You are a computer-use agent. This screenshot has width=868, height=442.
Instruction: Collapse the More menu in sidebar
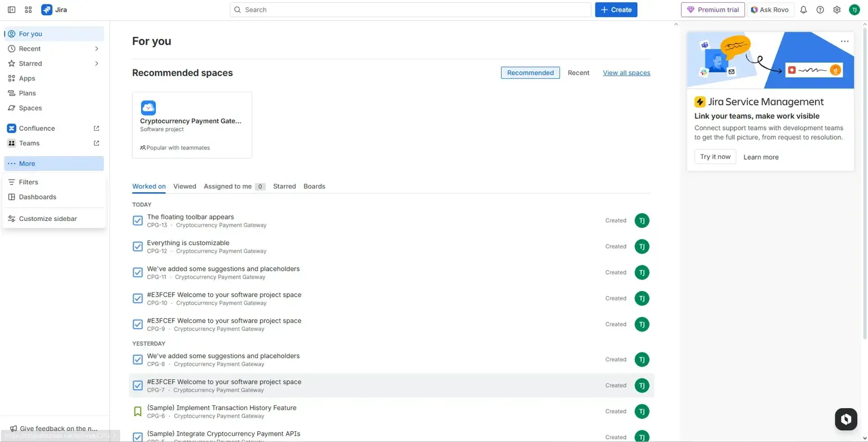pos(54,163)
